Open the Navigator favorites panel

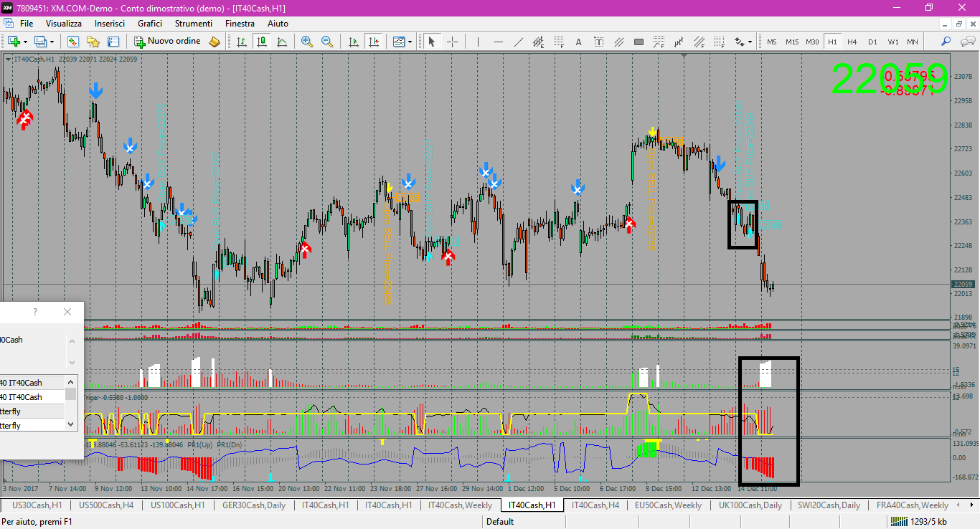tap(93, 42)
